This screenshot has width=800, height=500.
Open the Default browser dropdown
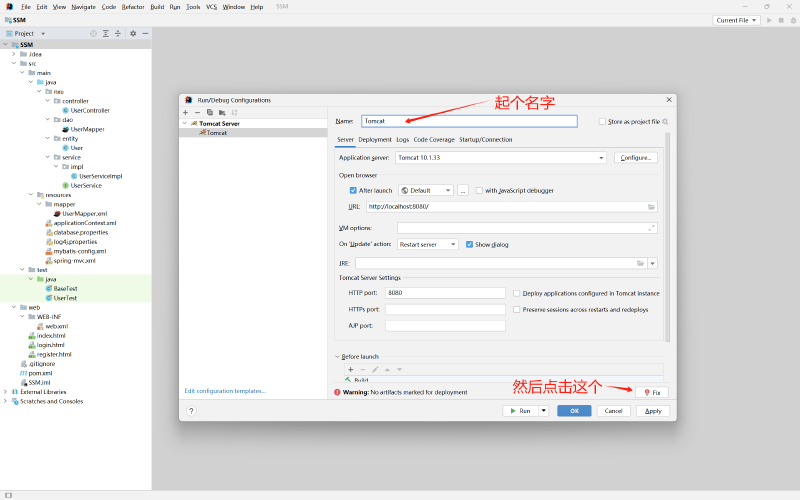coord(426,190)
